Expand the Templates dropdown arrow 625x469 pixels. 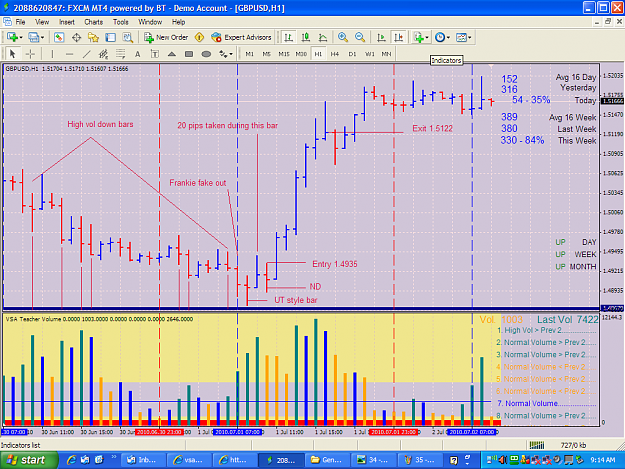point(470,38)
